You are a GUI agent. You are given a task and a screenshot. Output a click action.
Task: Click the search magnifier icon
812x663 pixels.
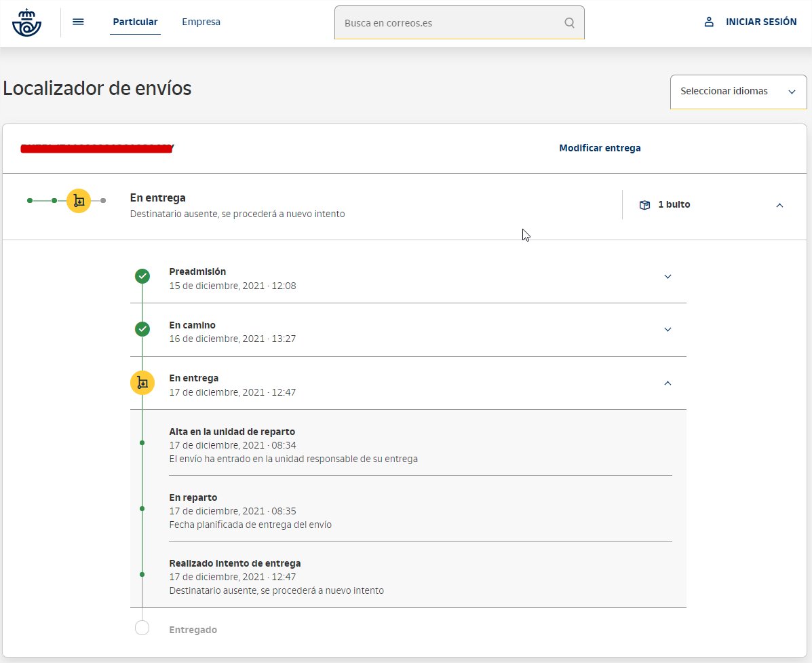(x=569, y=23)
